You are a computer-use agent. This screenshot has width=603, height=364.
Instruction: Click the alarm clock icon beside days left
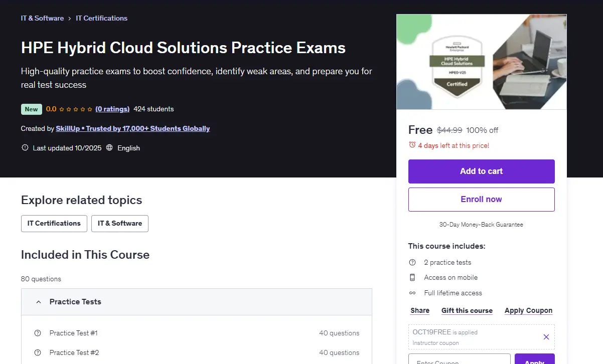(412, 145)
